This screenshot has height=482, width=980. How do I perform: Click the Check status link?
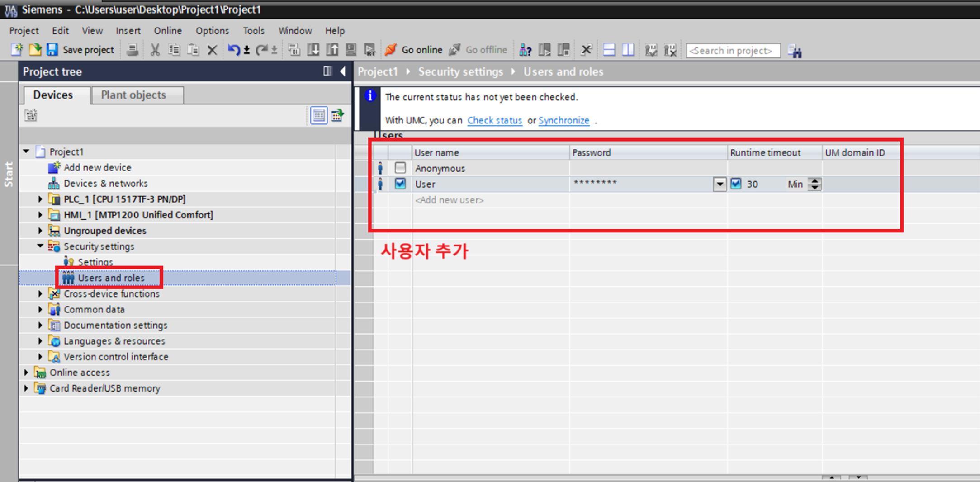pos(495,120)
